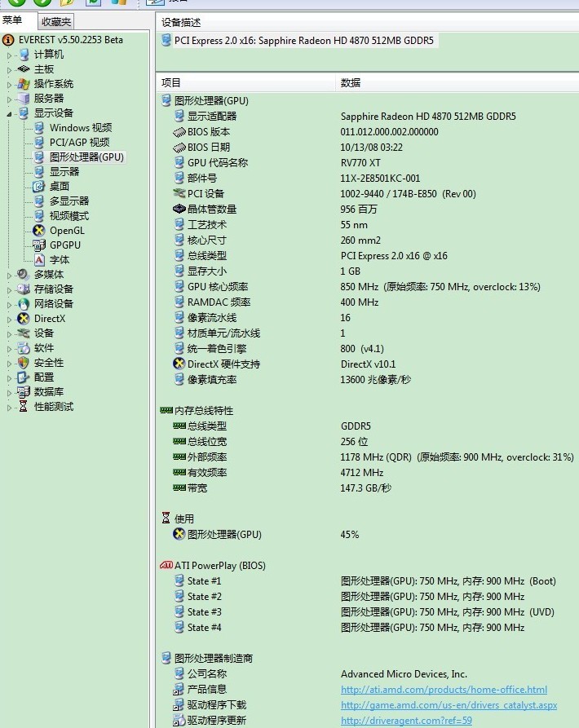Select the Sapphire Radeon HD 4870 device entry
The image size is (579, 728).
(303, 40)
